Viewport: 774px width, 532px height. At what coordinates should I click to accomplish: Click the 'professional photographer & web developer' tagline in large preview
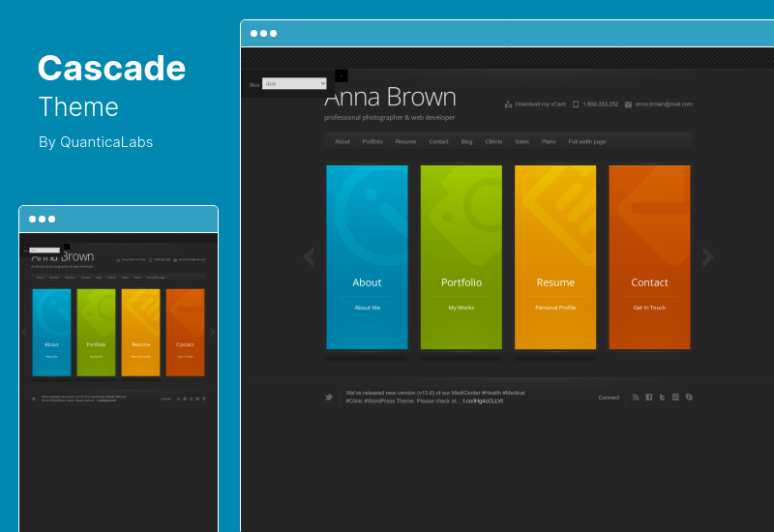(390, 117)
